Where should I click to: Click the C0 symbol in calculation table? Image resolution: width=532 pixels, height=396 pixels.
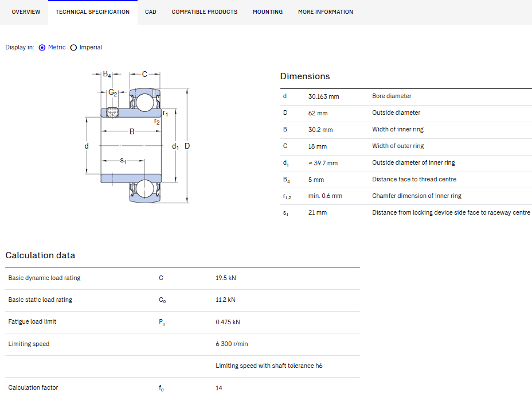coord(162,300)
